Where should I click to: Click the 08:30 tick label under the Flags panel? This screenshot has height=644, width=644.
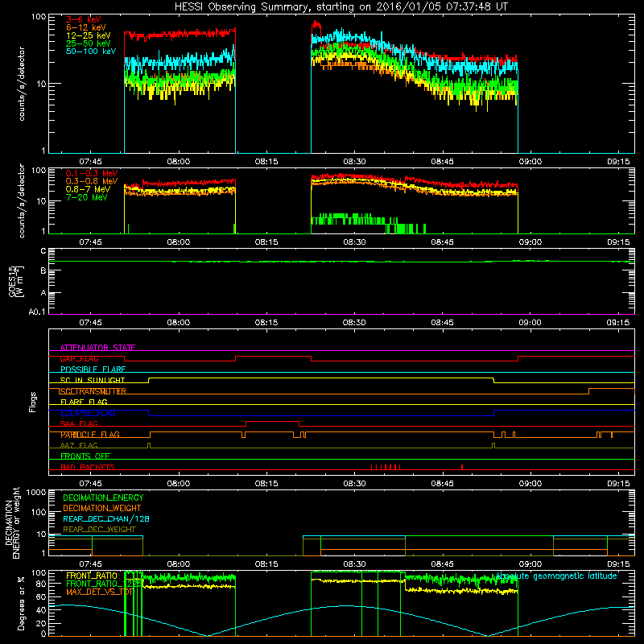pyautogui.click(x=354, y=484)
